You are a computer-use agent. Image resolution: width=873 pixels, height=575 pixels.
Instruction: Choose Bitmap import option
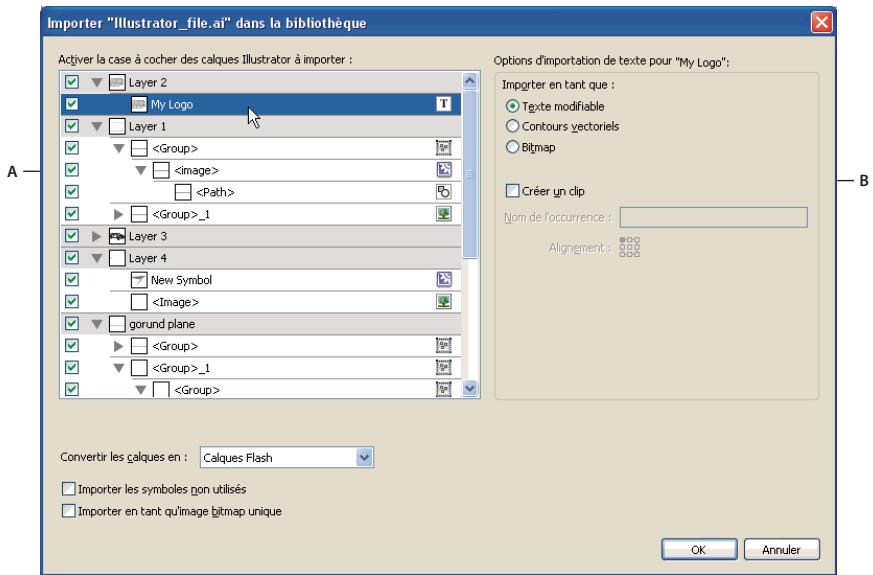pos(514,147)
